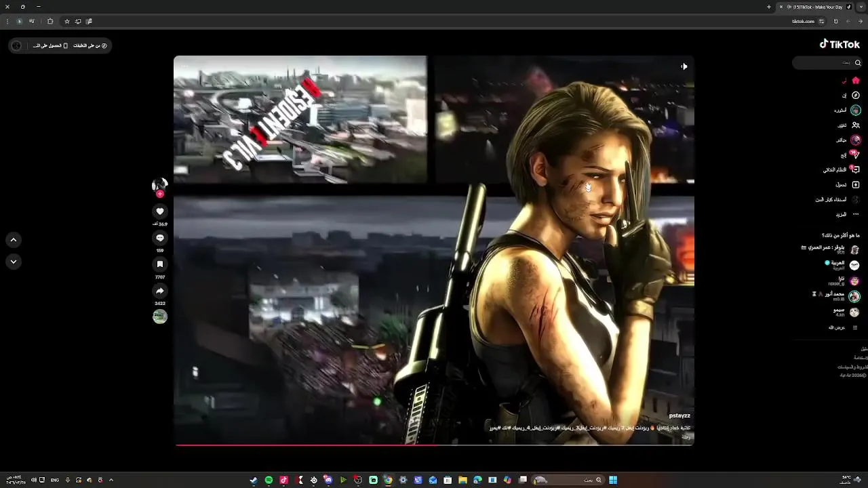Open suggested account محمد أنور
This screenshot has width=868, height=488.
pos(835,296)
